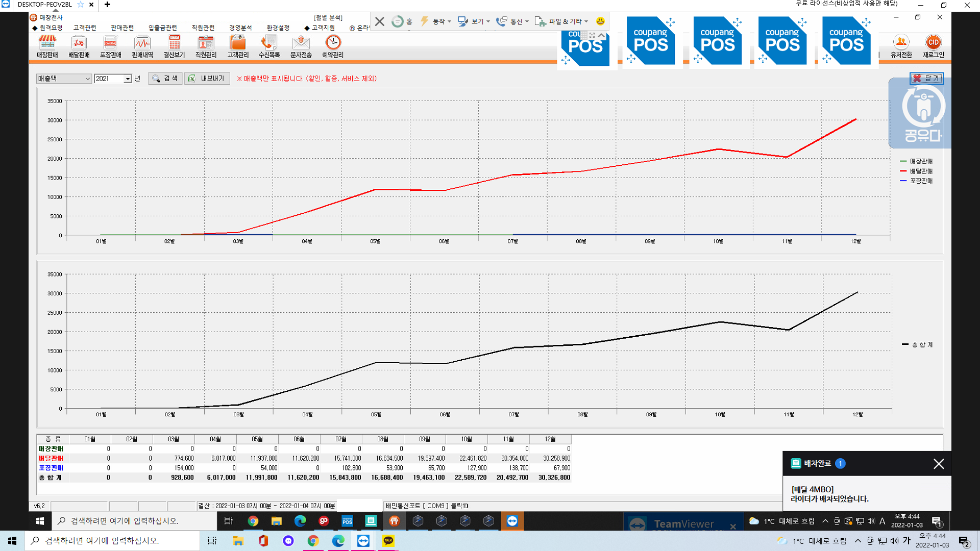980x551 pixels.
Task: Click TeamViewer feedback smiley icon
Action: click(x=600, y=21)
